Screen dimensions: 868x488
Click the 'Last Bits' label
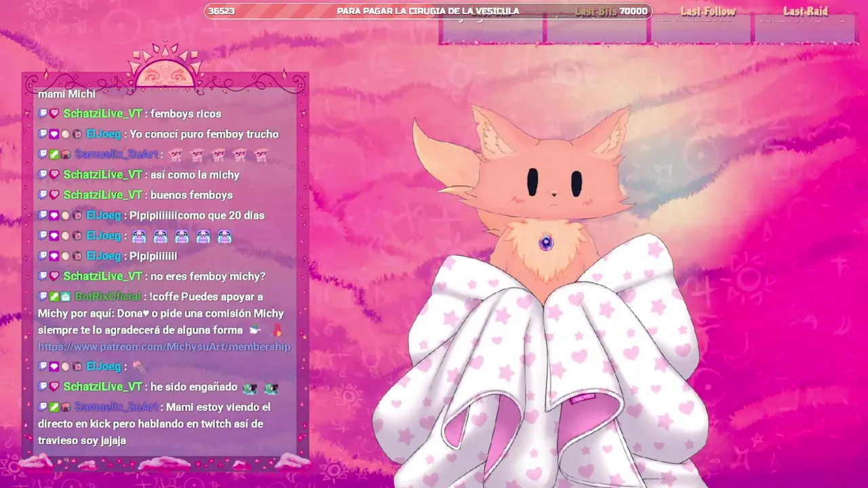click(x=596, y=12)
